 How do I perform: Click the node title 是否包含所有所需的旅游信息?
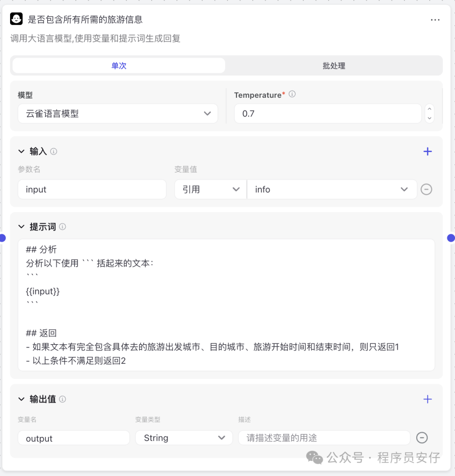(85, 20)
